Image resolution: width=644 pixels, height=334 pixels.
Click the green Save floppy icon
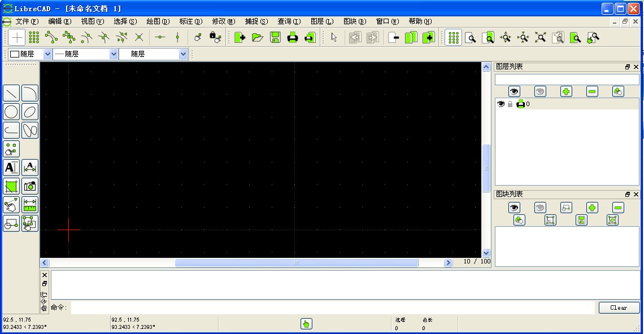[275, 38]
